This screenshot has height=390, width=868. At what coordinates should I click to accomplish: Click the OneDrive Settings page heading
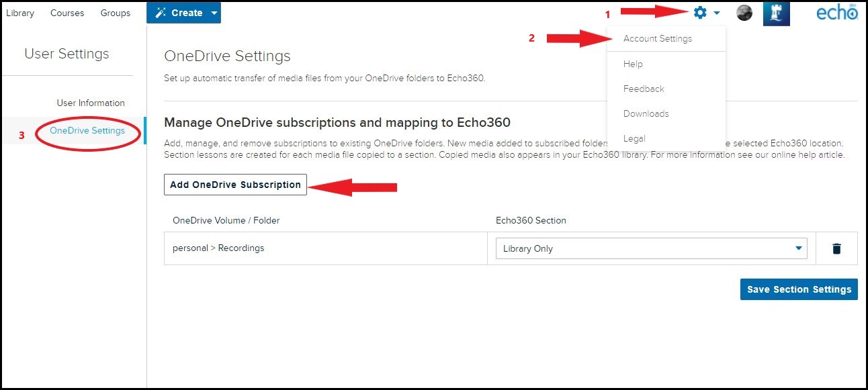[228, 56]
